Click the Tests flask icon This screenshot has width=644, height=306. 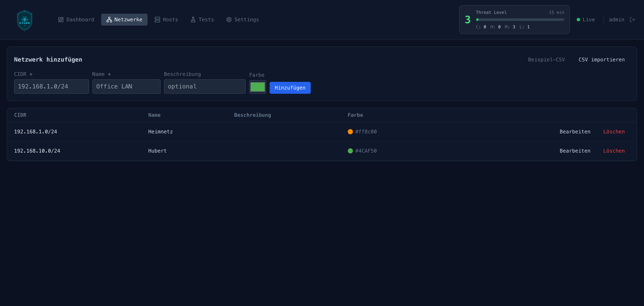pyautogui.click(x=193, y=20)
